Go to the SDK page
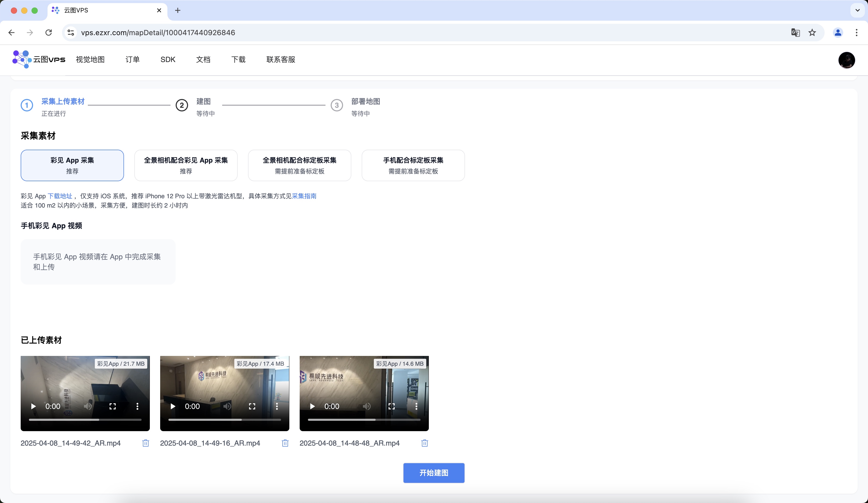 click(x=168, y=59)
